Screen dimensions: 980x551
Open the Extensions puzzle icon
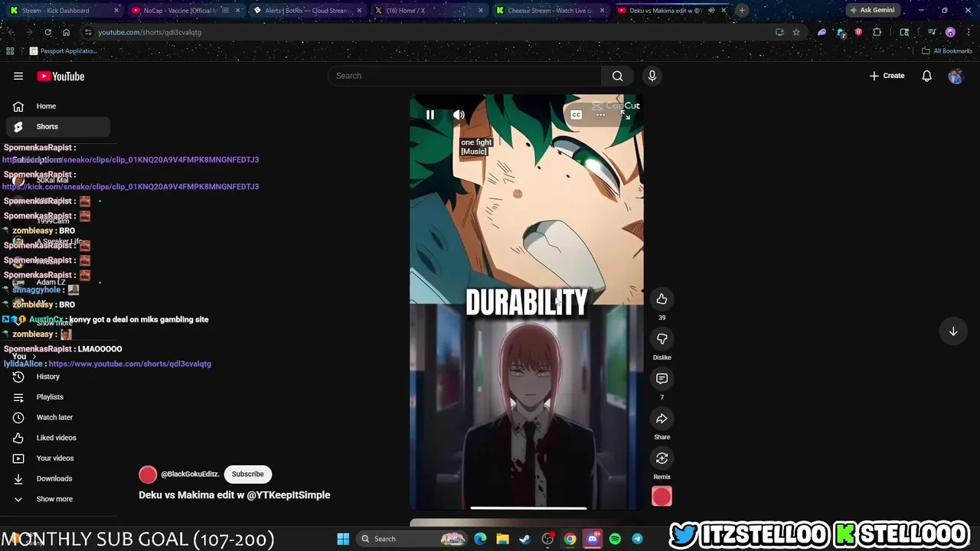[x=877, y=32]
